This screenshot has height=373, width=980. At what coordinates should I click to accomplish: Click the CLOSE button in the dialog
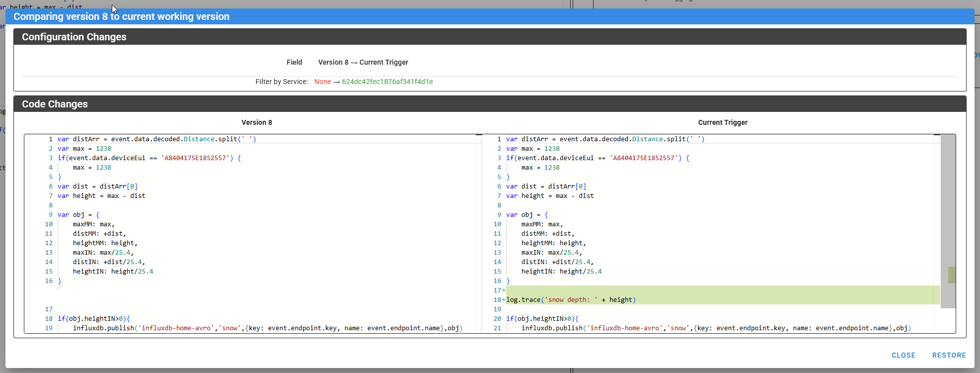click(903, 355)
